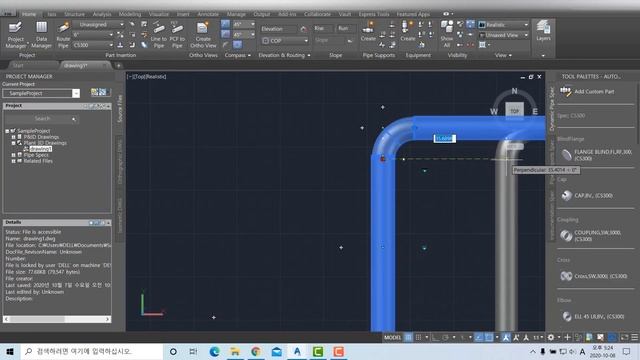Image resolution: width=640 pixels, height=360 pixels.
Task: Open the Structure ribbon tab
Action: point(74,14)
